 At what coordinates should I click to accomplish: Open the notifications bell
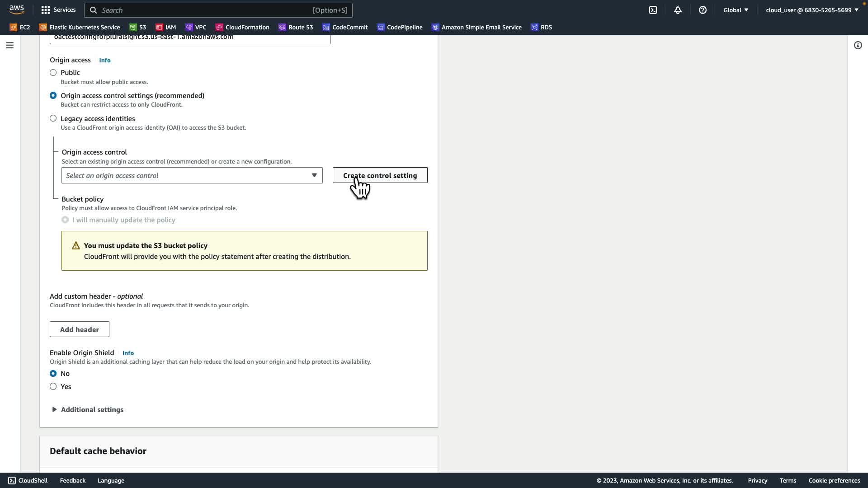pos(678,10)
